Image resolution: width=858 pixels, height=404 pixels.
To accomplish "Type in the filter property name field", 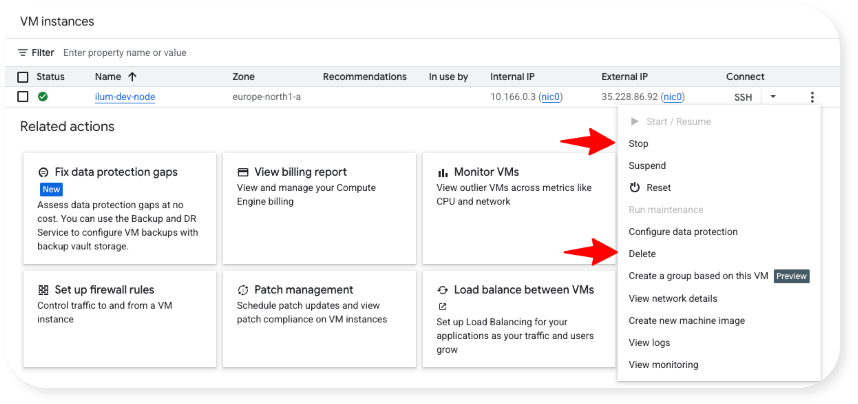I will click(x=200, y=52).
